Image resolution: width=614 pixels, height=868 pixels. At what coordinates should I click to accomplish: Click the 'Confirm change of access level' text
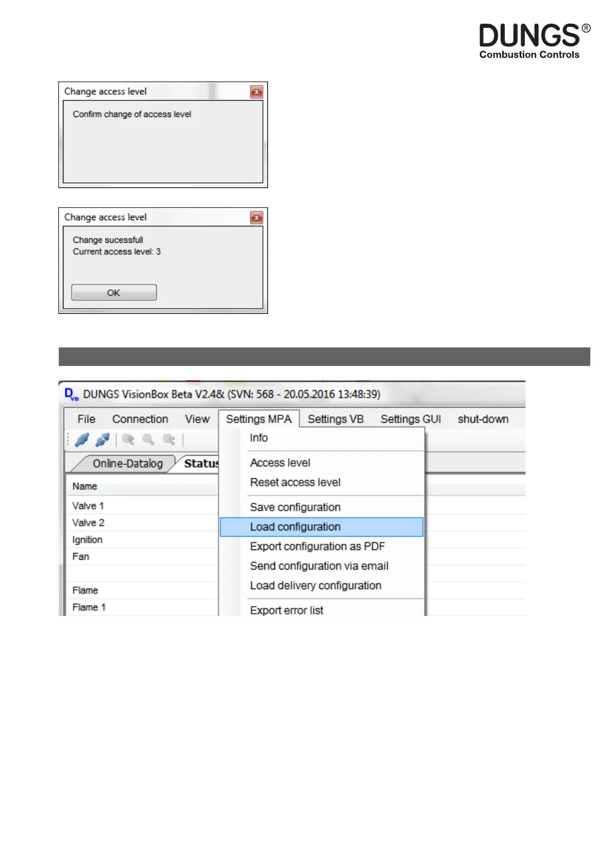pos(132,114)
